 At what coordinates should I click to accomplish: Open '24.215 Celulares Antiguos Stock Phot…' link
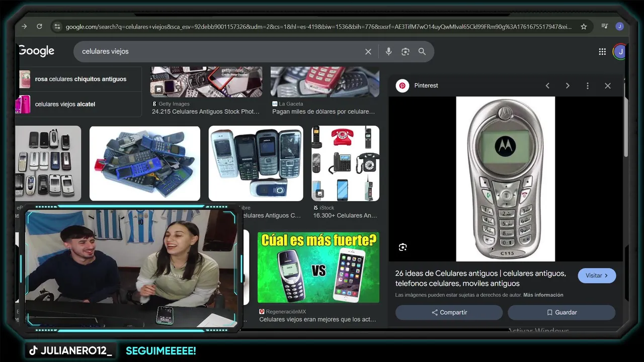pos(206,112)
